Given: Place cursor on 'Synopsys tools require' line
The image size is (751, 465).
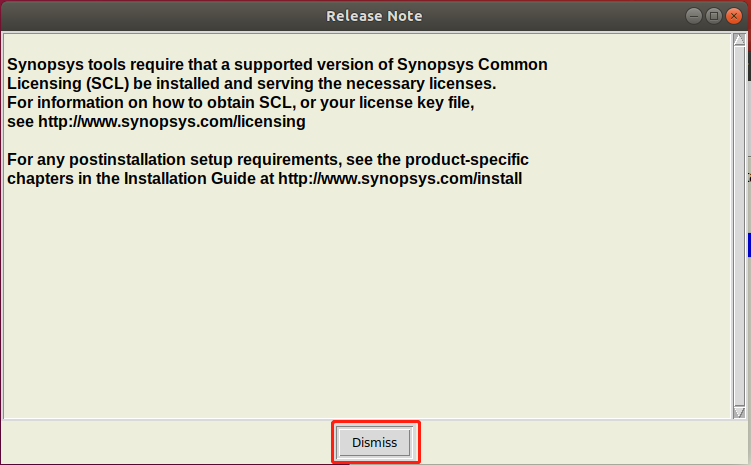Looking at the screenshot, I should (277, 65).
